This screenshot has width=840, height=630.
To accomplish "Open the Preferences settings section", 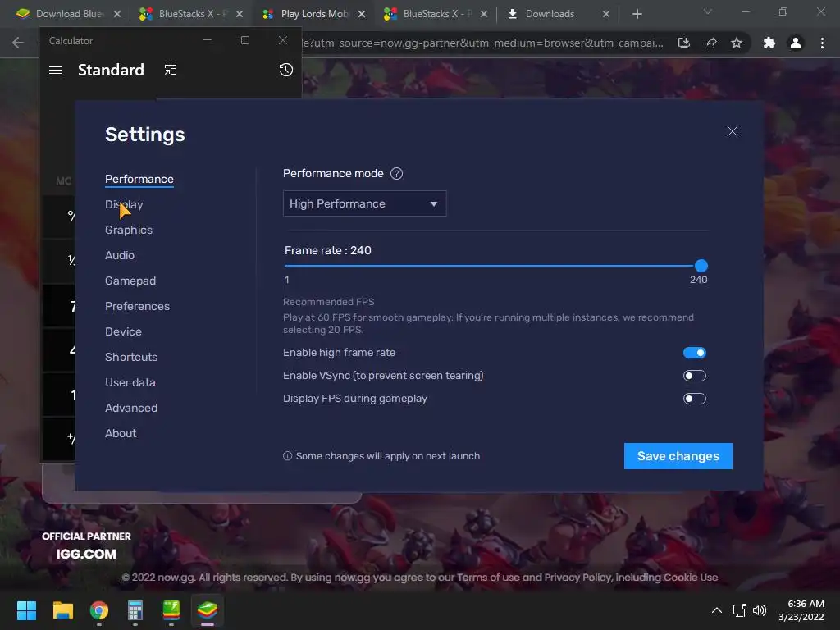I will click(x=137, y=306).
